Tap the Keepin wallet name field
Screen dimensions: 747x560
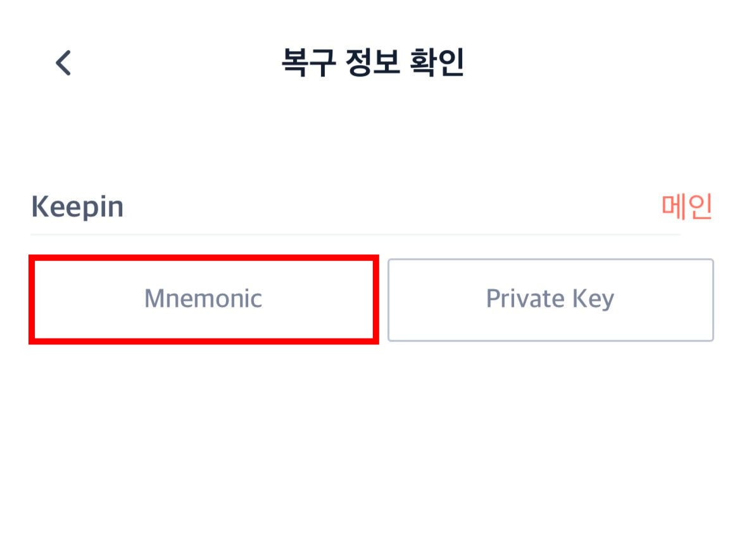(77, 206)
